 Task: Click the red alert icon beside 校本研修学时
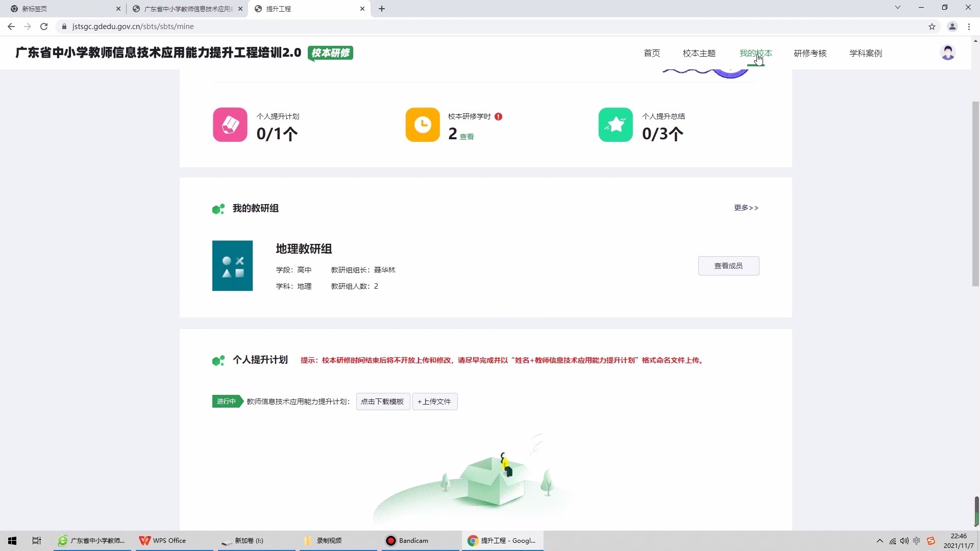click(x=499, y=116)
